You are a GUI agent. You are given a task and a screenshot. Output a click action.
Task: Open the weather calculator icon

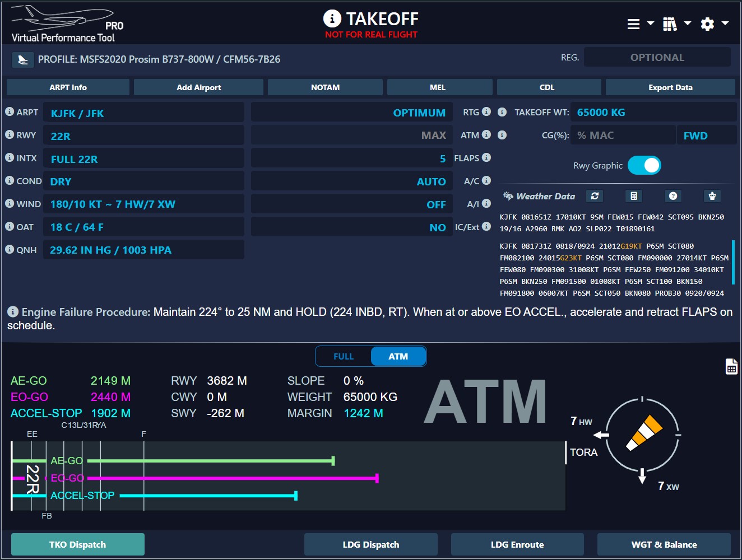[x=634, y=196]
